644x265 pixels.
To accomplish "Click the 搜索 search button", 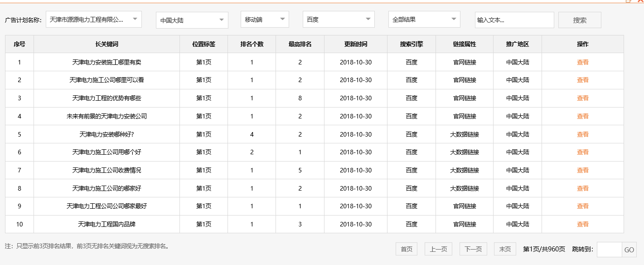I will pyautogui.click(x=580, y=20).
